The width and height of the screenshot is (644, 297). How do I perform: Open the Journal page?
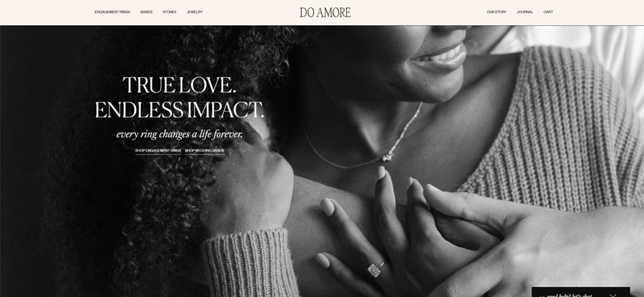tap(525, 12)
